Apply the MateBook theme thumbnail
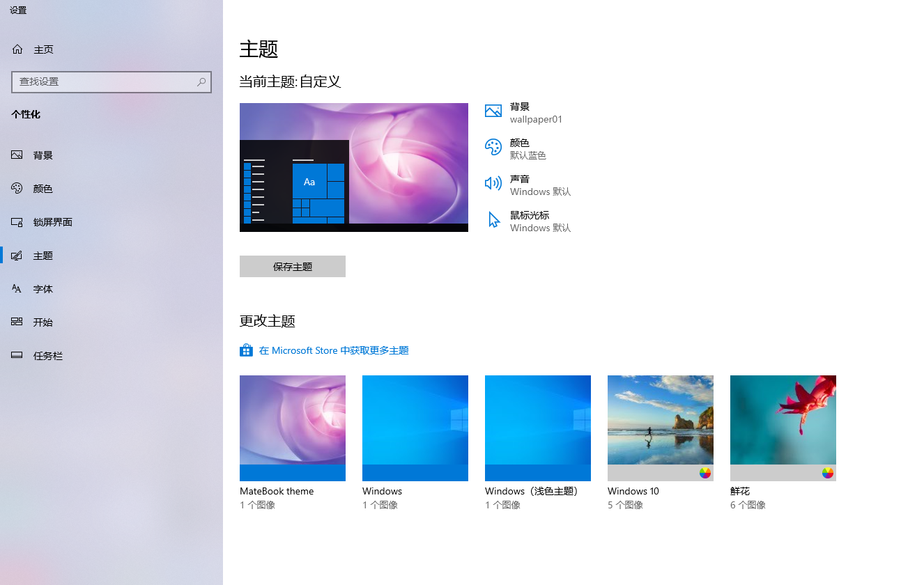The height and width of the screenshot is (585, 924). tap(293, 428)
